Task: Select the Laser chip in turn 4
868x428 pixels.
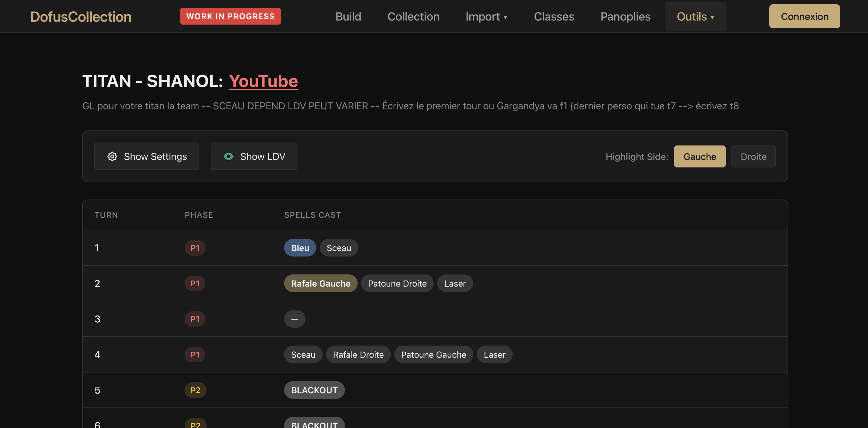Action: tap(494, 354)
